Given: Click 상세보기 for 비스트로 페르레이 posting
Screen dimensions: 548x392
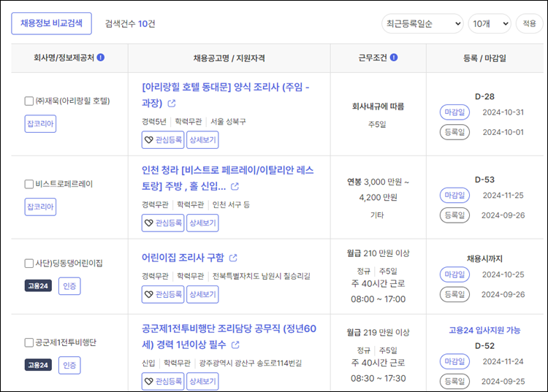Looking at the screenshot, I should point(202,223).
